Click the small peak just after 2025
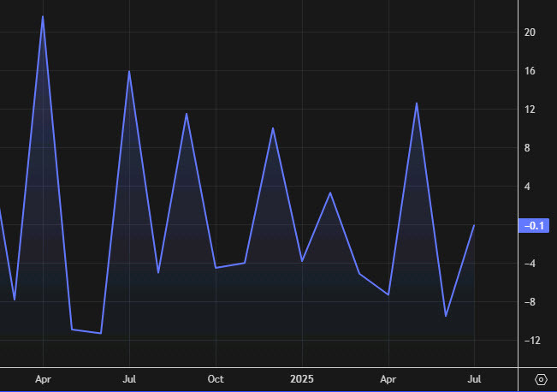 330,193
